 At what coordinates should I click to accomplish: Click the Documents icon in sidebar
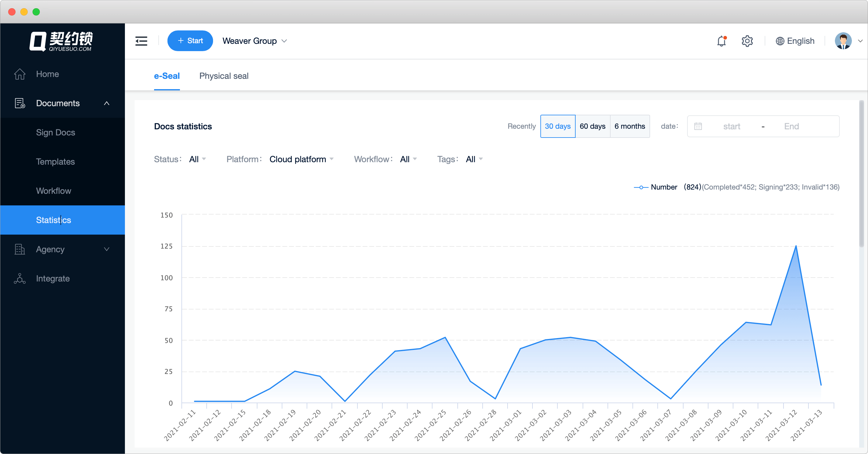pyautogui.click(x=19, y=103)
